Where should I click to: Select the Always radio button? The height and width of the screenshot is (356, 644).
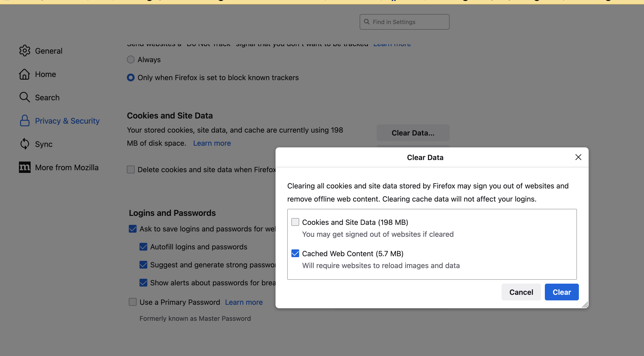point(131,59)
